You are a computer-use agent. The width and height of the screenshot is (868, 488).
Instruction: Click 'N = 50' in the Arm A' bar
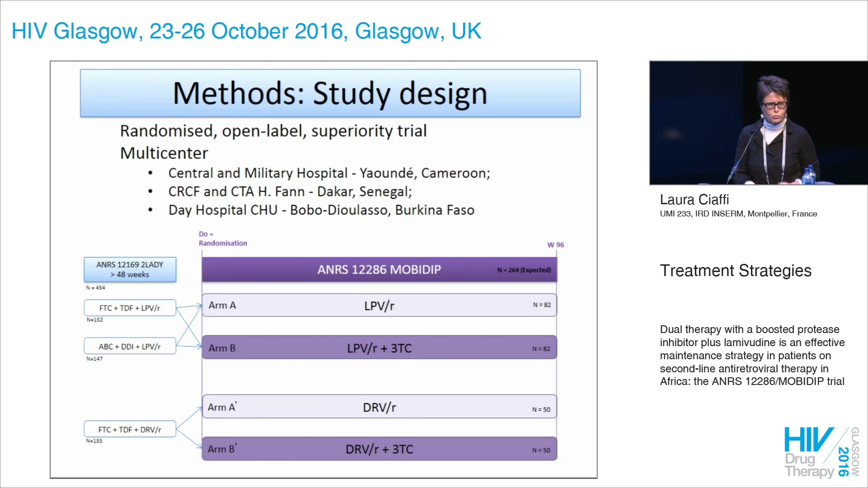click(541, 410)
